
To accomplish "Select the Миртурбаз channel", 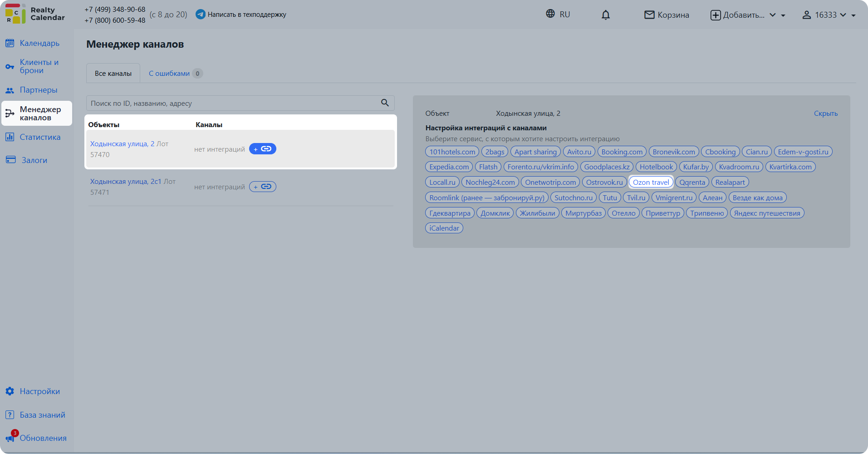I will pyautogui.click(x=584, y=213).
